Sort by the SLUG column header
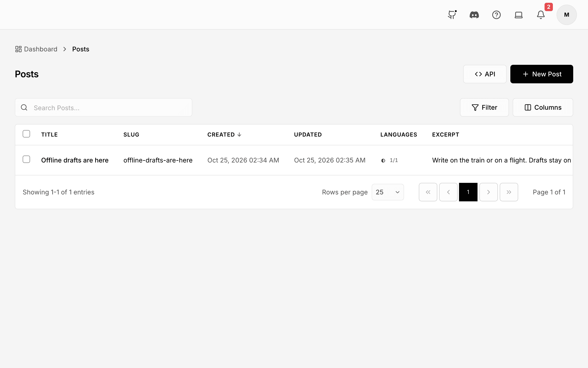 pos(131,135)
